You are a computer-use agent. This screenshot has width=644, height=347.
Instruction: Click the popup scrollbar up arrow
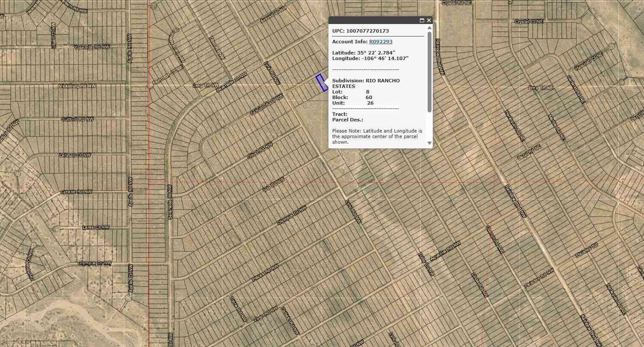click(429, 28)
